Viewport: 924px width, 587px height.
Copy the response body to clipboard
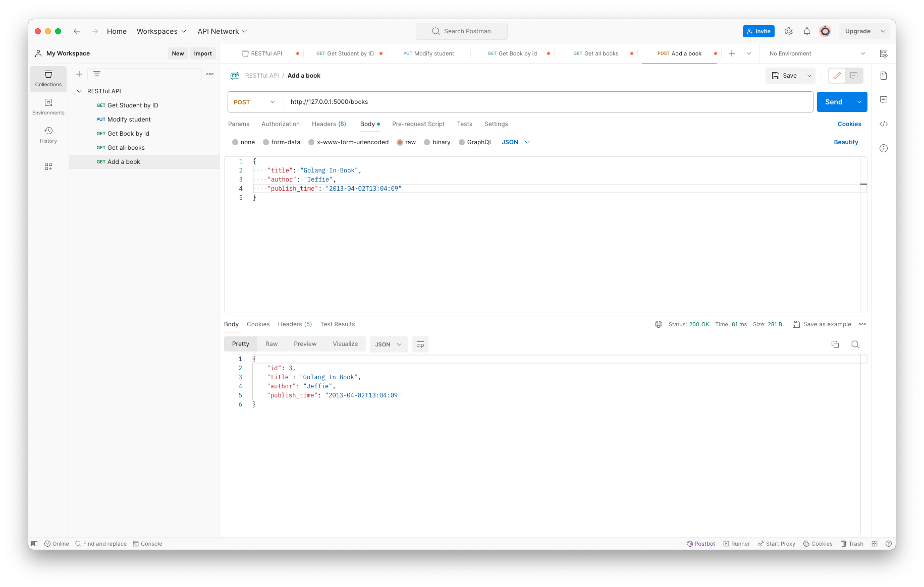835,344
